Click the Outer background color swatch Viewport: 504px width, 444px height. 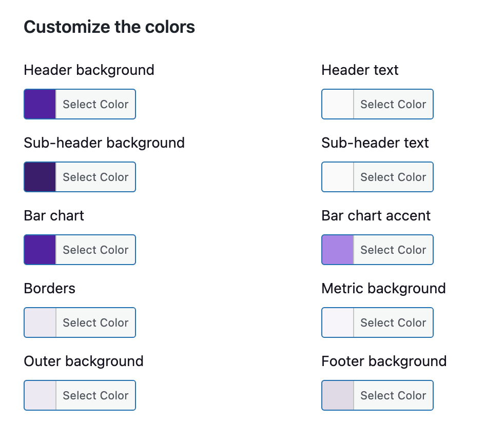(x=40, y=395)
